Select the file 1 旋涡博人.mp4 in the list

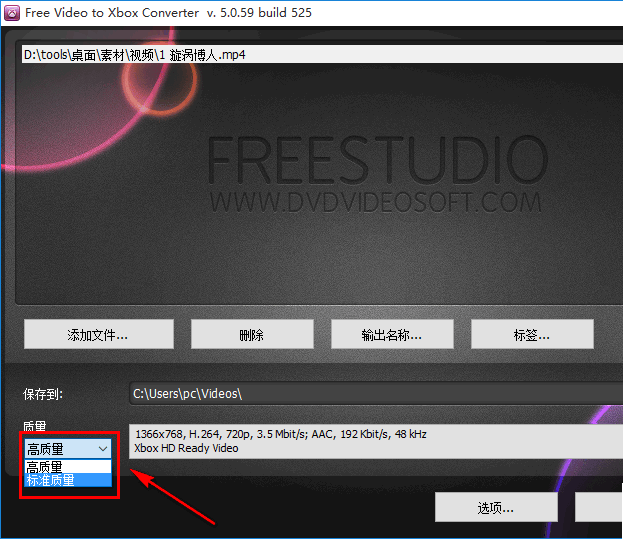pyautogui.click(x=322, y=54)
